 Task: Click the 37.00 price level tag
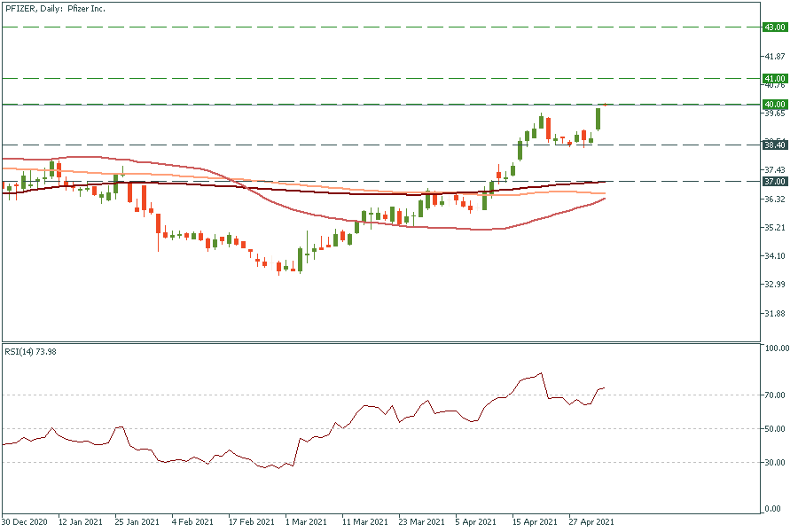(775, 181)
